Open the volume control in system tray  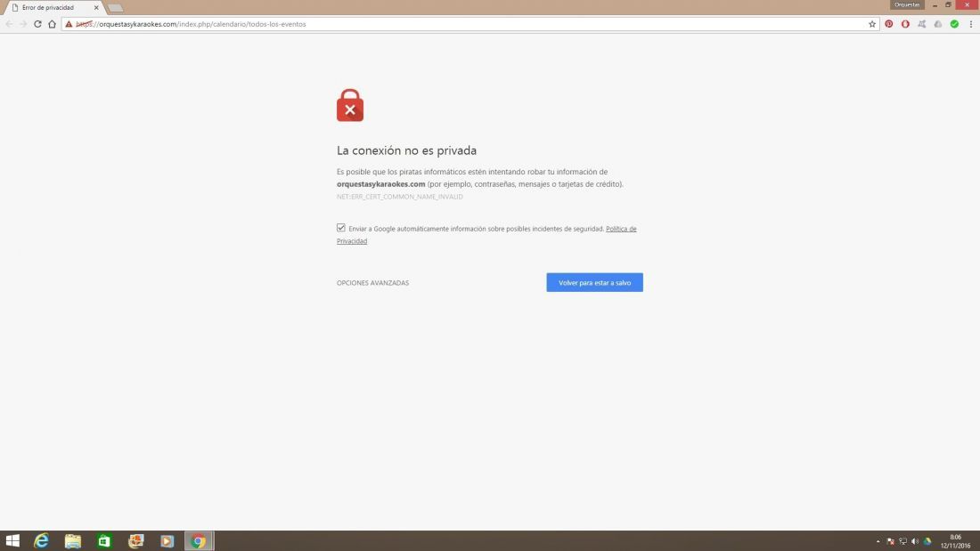point(915,541)
